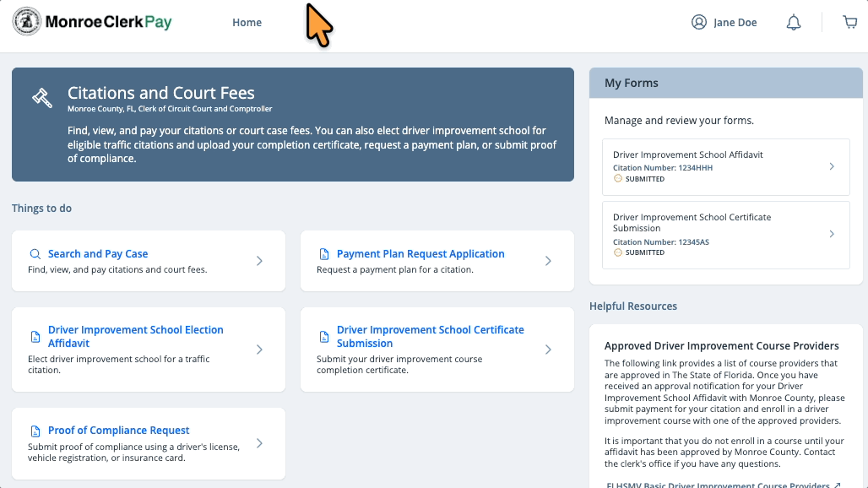Open Driver Improvement School Certificate Submission link

click(430, 336)
